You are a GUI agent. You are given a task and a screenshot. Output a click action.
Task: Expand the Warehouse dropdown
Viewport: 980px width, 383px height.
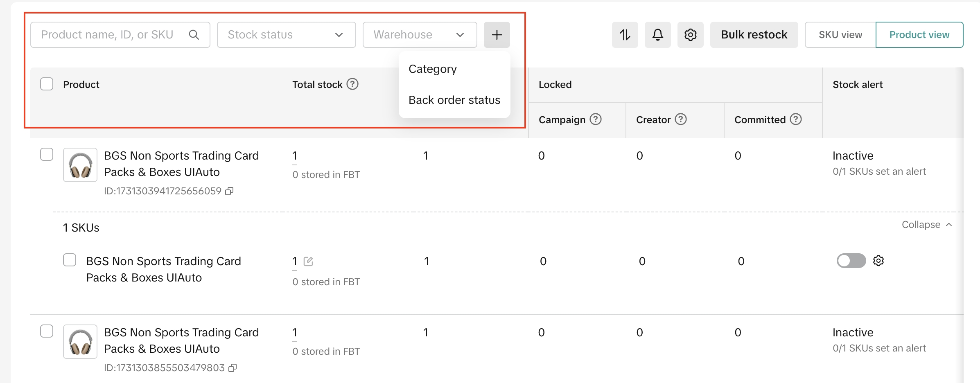pyautogui.click(x=420, y=35)
